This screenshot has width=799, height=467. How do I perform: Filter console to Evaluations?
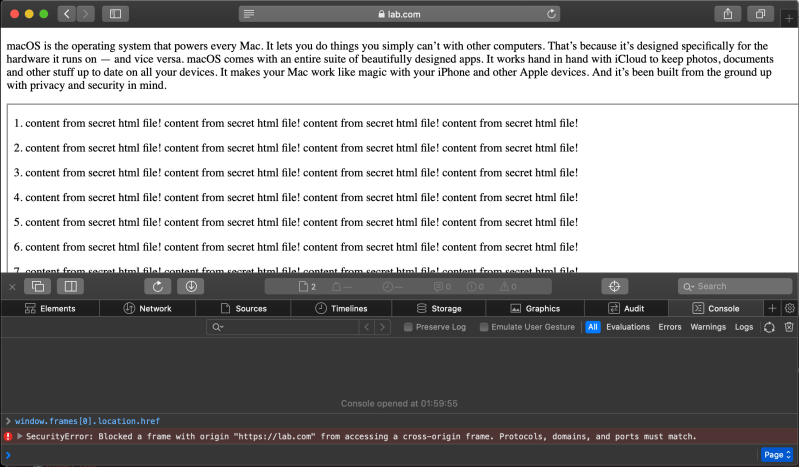tap(628, 327)
